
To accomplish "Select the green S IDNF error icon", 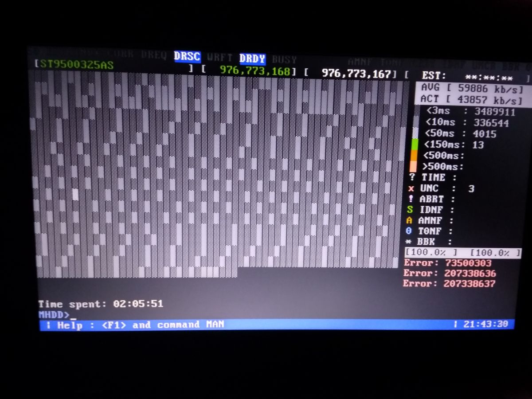I will (411, 210).
